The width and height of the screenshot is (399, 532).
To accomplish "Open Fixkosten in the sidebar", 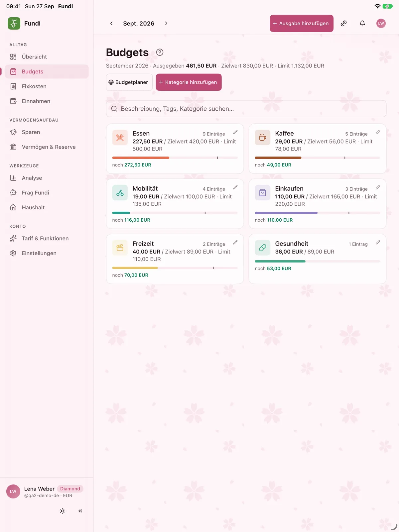I will [47, 86].
